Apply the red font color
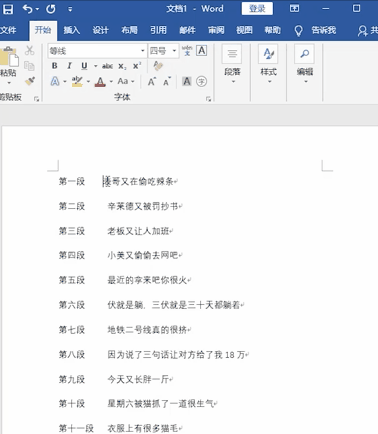This screenshot has height=434, width=378. [100, 82]
